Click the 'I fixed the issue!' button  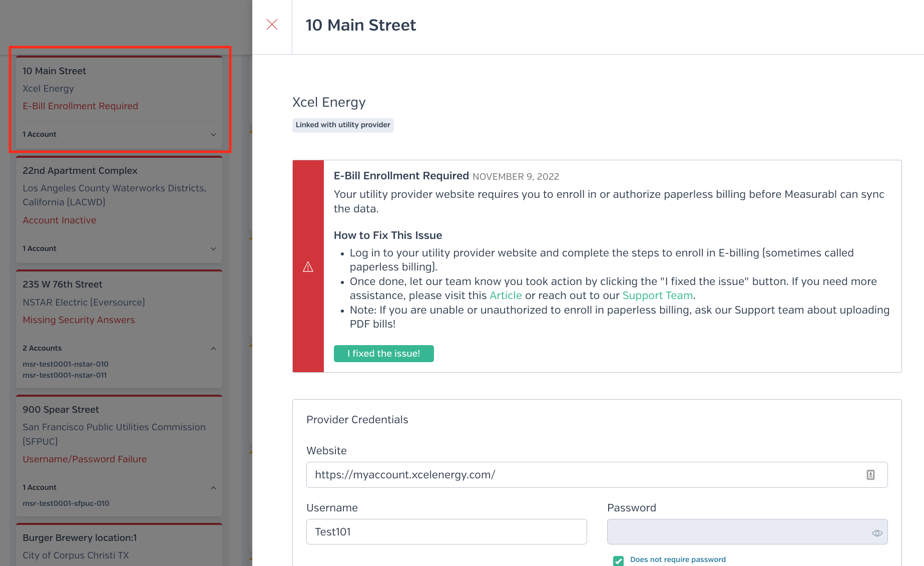384,354
